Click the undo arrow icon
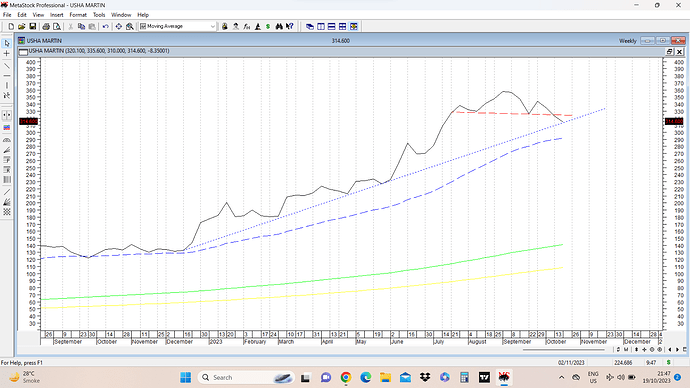Screen dimensions: 690x388 pos(106,26)
